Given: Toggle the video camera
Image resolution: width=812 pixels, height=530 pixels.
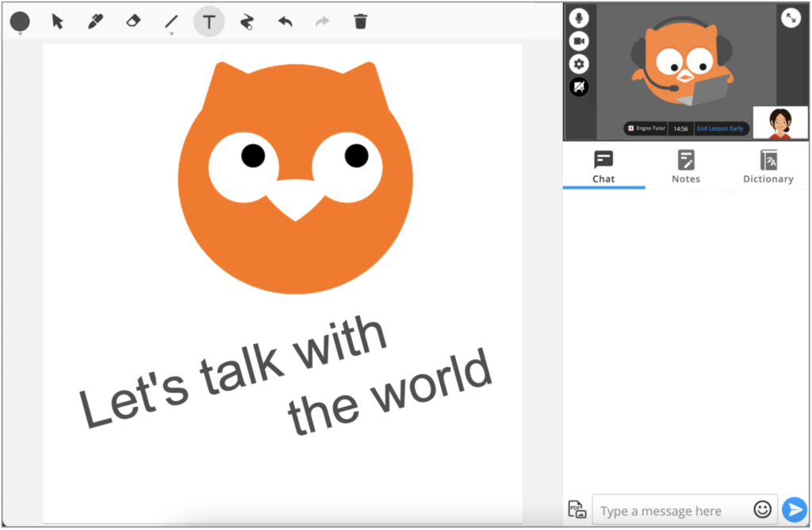Looking at the screenshot, I should click(579, 41).
